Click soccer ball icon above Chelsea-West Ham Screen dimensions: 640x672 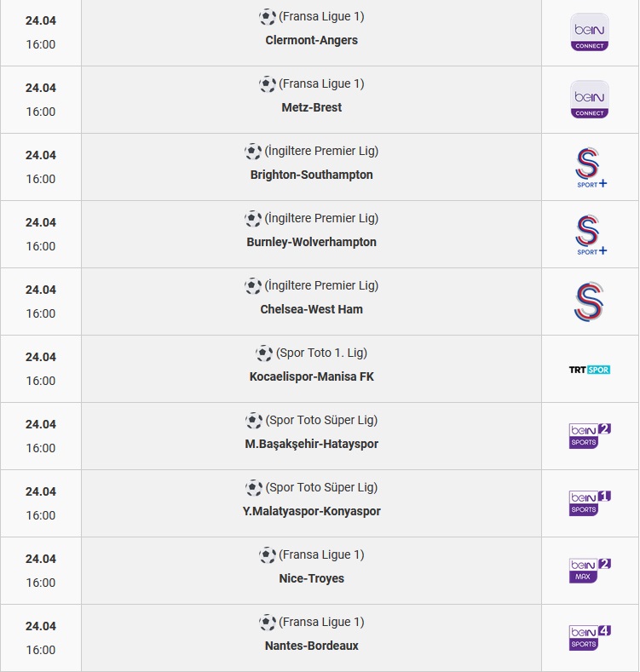pyautogui.click(x=252, y=286)
